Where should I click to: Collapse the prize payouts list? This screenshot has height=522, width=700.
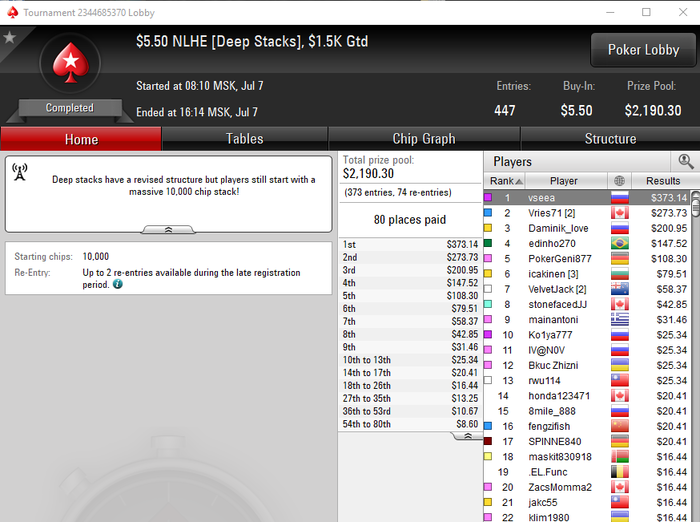[467, 436]
